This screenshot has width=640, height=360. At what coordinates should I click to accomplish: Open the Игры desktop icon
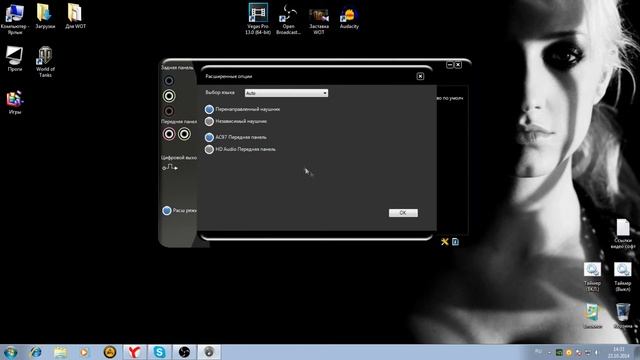point(15,102)
